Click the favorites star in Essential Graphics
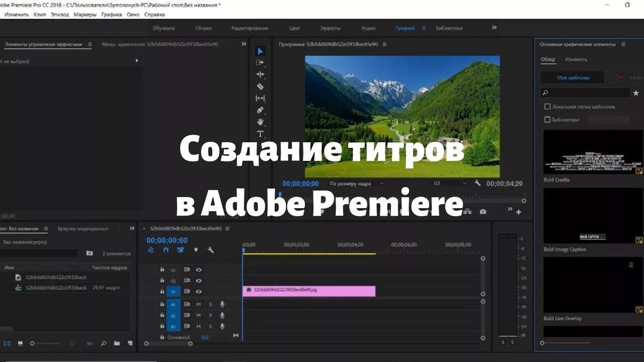The height and width of the screenshot is (362, 644). click(635, 93)
